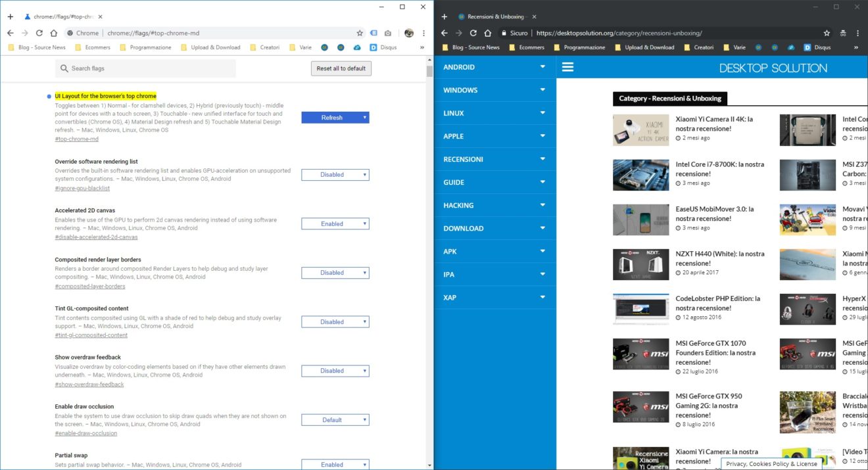This screenshot has width=868, height=470.
Task: Bookmark the chrome://flags page with the star
Action: pos(360,33)
